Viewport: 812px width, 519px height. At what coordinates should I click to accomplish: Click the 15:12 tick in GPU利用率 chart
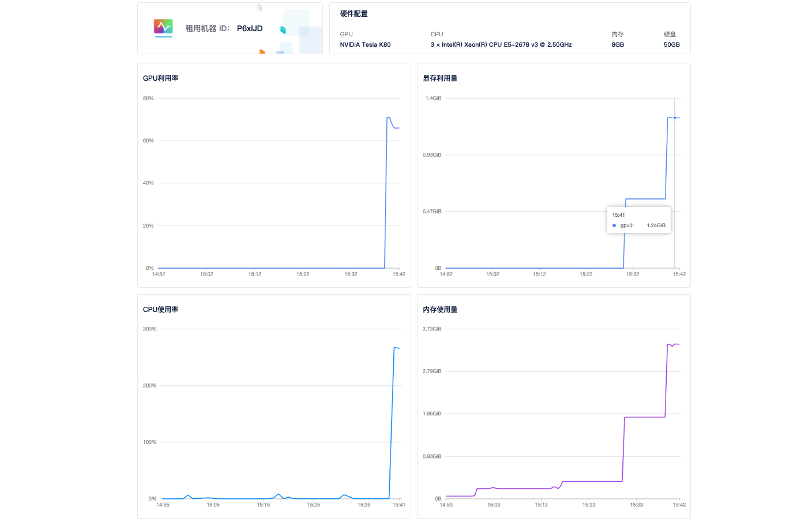(255, 274)
